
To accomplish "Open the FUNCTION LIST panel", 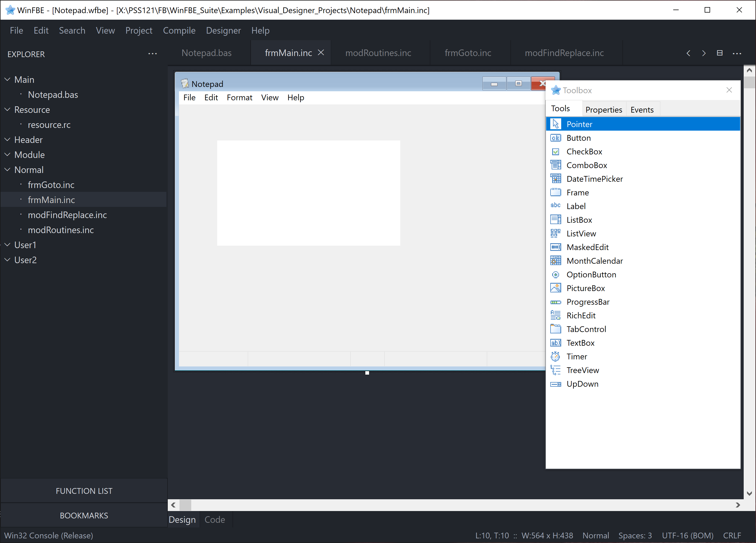I will (84, 491).
